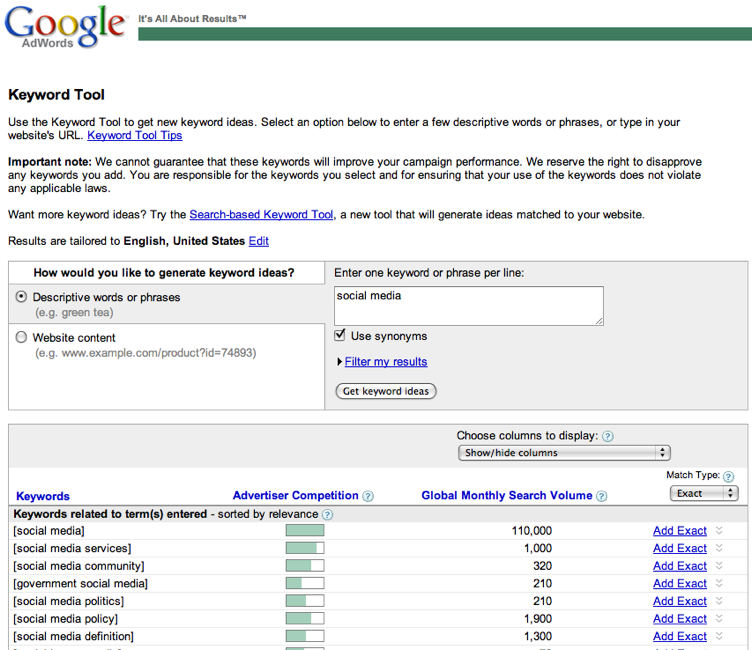Expand Filter my results disclosure triangle
752x650 pixels.
(340, 362)
